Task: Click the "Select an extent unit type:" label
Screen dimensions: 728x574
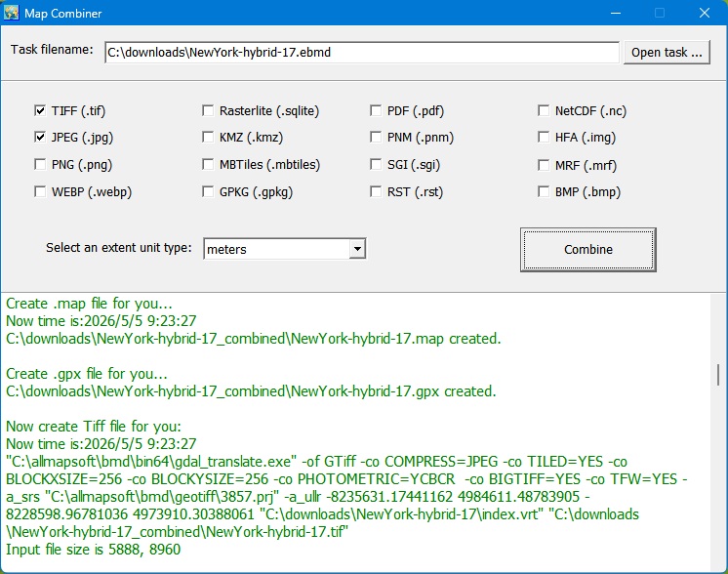Action: pyautogui.click(x=119, y=248)
